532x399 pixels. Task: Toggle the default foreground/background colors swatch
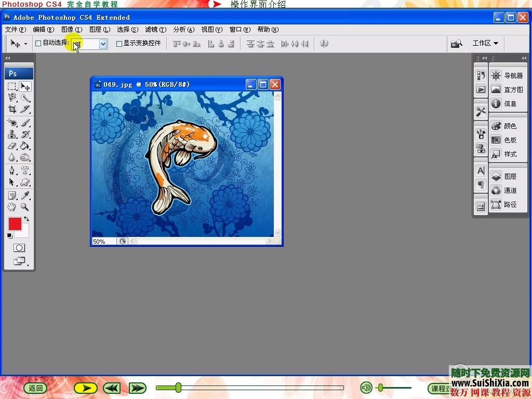pyautogui.click(x=8, y=235)
